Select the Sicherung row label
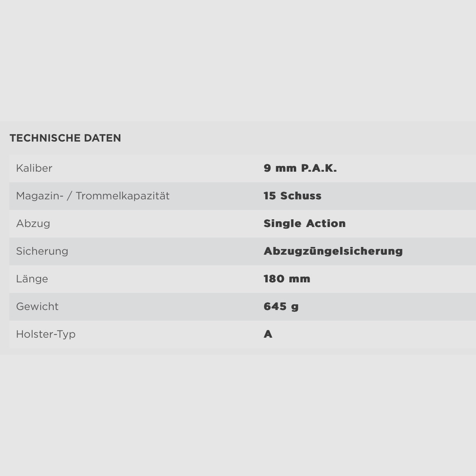The width and height of the screenshot is (476, 476). 42,251
